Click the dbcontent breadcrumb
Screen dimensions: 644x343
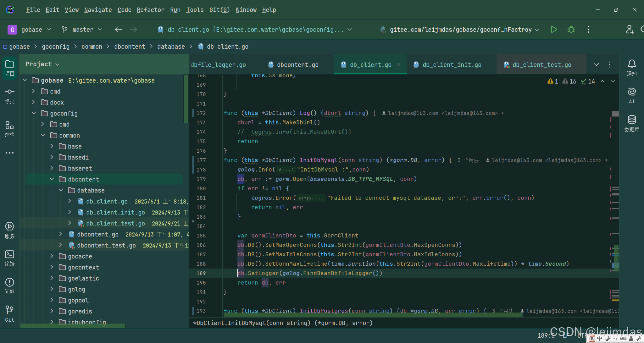(x=130, y=46)
